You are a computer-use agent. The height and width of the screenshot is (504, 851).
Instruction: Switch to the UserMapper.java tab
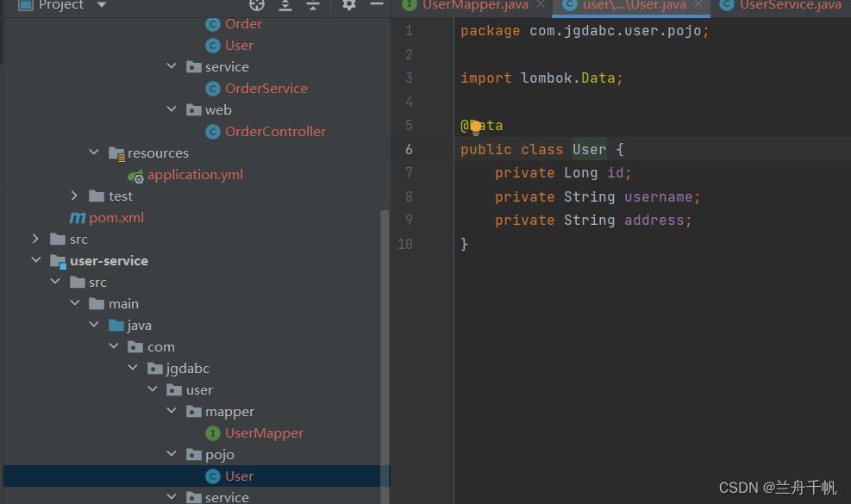pyautogui.click(x=475, y=5)
